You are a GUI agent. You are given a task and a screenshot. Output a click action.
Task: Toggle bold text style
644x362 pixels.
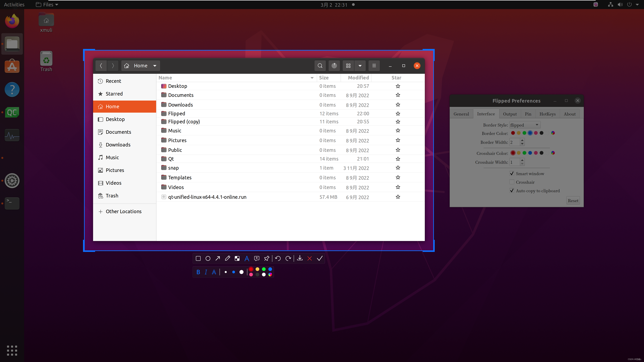tap(198, 272)
